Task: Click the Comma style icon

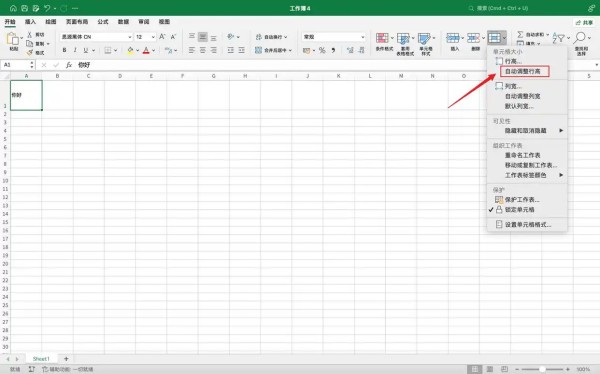Action: pos(333,50)
